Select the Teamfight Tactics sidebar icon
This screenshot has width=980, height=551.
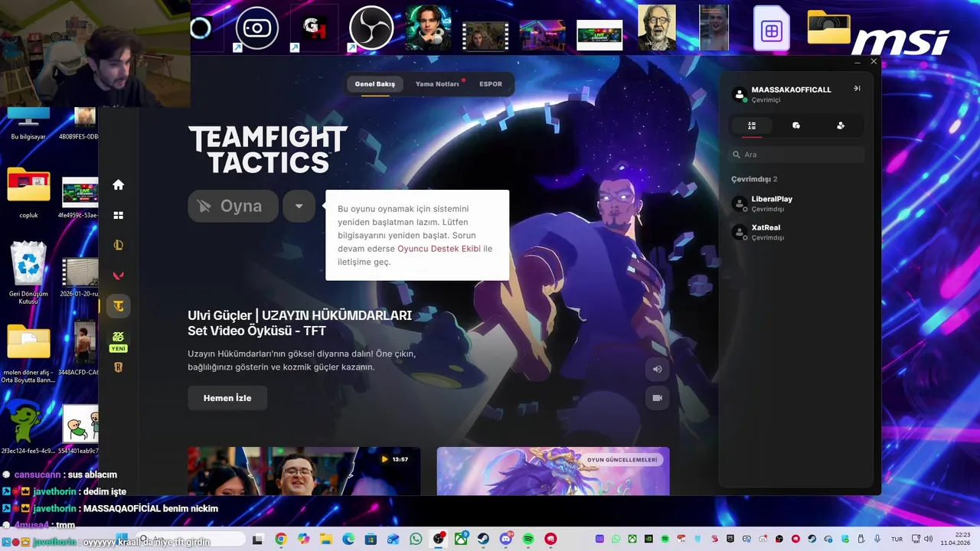pos(118,306)
